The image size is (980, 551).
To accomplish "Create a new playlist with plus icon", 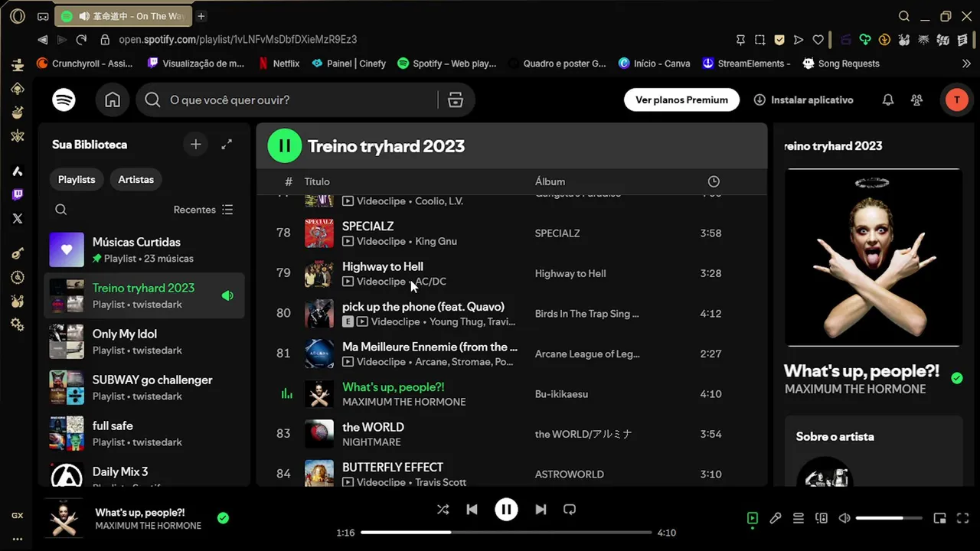I will [x=196, y=145].
